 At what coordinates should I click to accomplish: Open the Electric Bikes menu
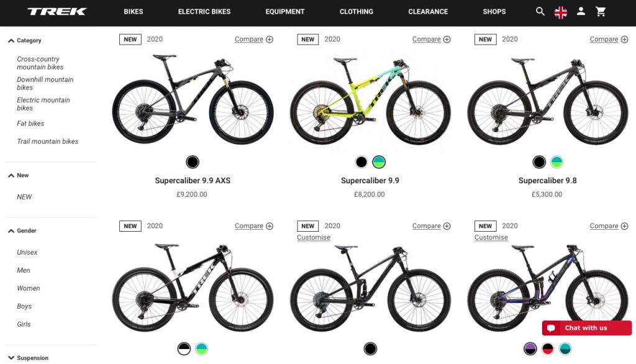(x=204, y=11)
